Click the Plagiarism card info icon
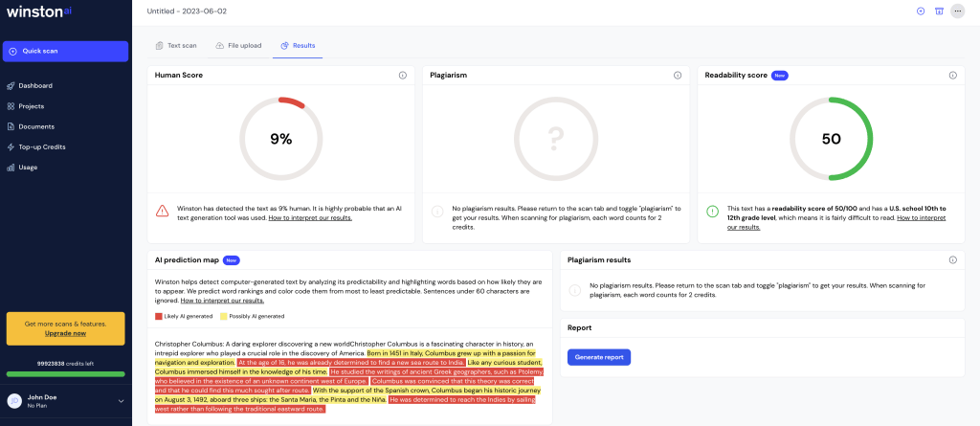Image resolution: width=980 pixels, height=426 pixels. pos(678,75)
